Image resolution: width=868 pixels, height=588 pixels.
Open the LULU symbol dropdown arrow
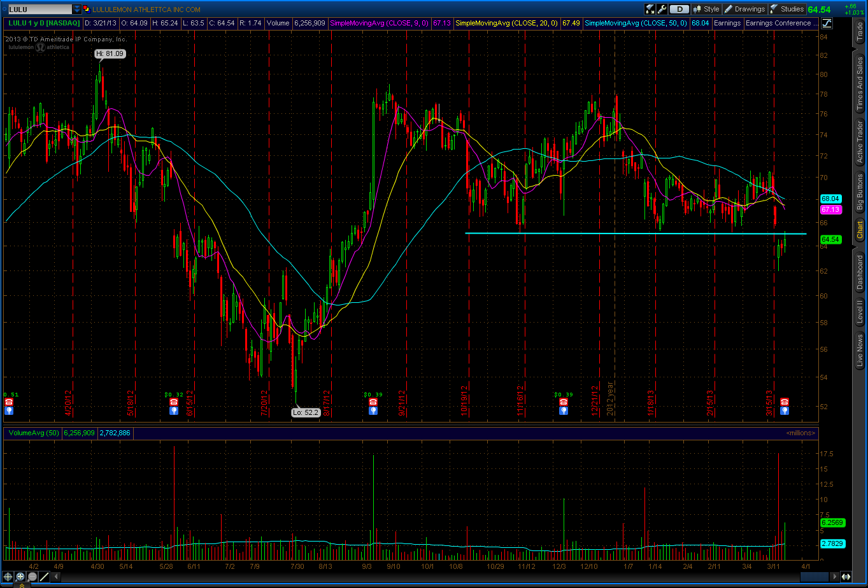(x=77, y=10)
